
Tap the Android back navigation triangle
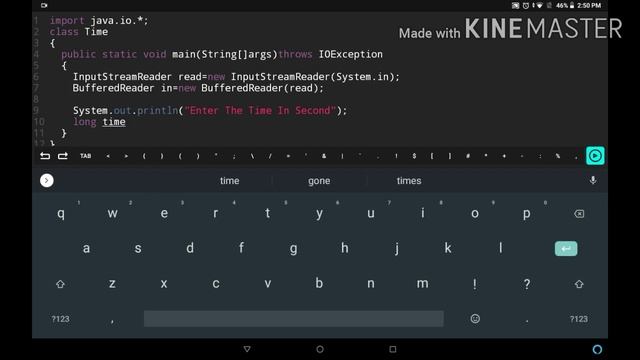pos(247,349)
